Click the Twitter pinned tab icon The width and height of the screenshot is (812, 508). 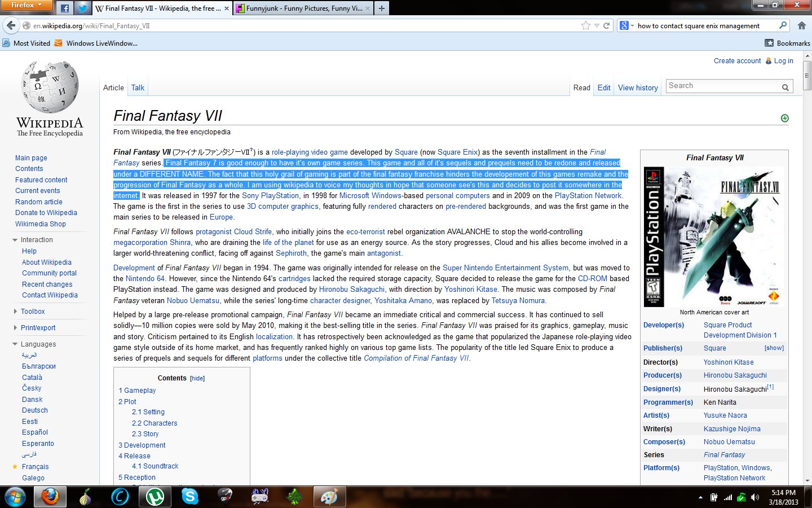pyautogui.click(x=82, y=8)
